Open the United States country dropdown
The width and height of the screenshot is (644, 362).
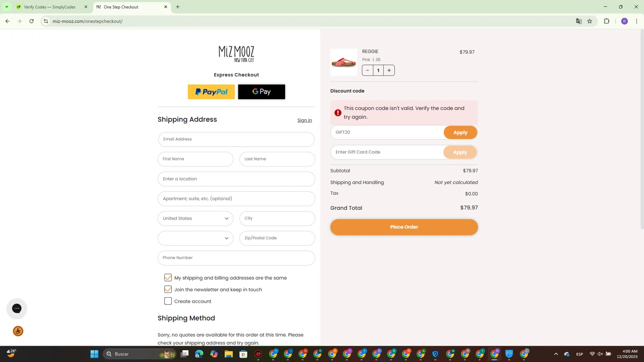pos(195,218)
